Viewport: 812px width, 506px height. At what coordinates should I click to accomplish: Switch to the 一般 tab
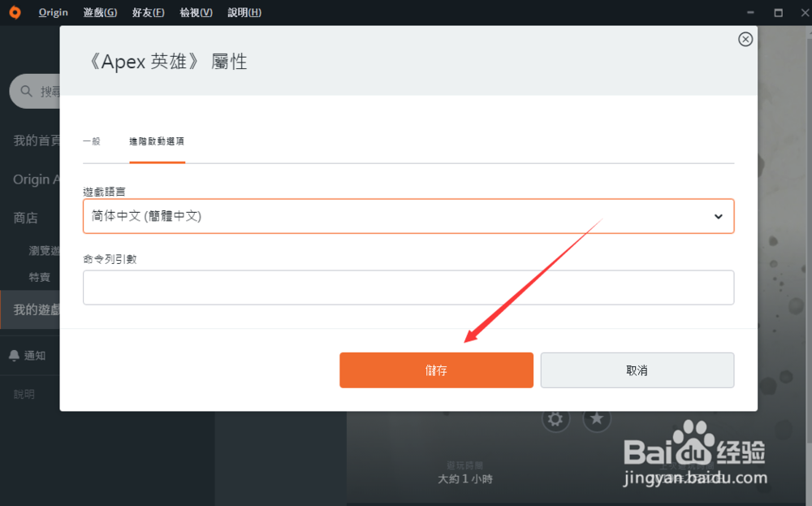(92, 141)
